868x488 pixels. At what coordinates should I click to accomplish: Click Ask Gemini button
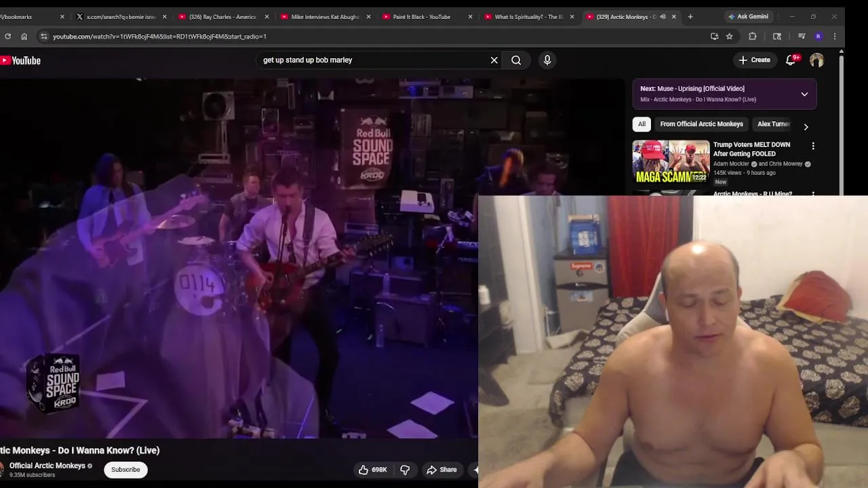pyautogui.click(x=748, y=17)
